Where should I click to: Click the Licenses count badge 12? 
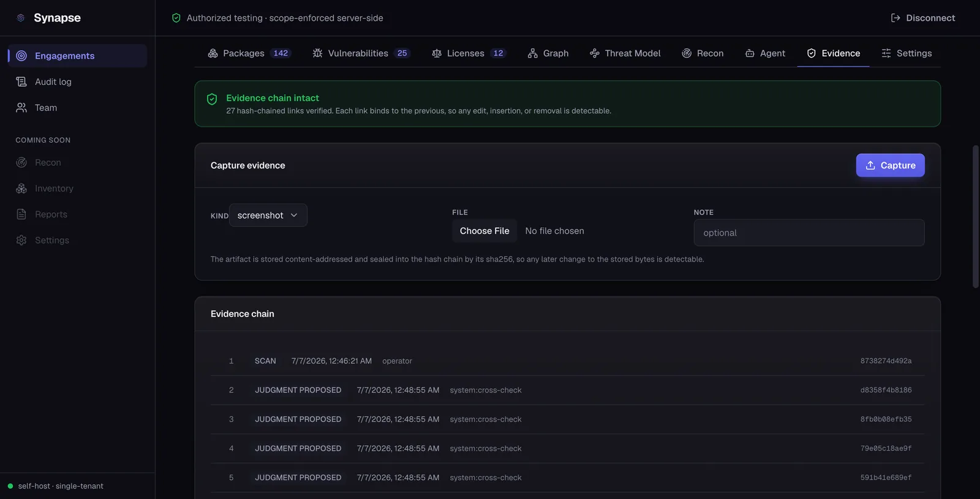coord(499,53)
